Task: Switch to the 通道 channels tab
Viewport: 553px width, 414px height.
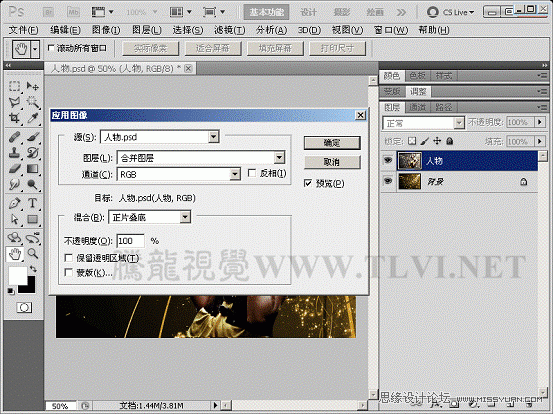Action: (x=417, y=107)
